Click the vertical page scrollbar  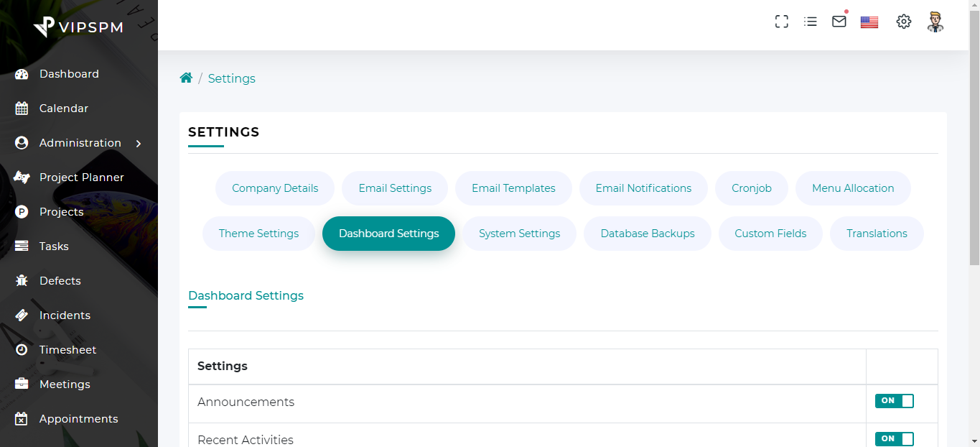(x=974, y=216)
